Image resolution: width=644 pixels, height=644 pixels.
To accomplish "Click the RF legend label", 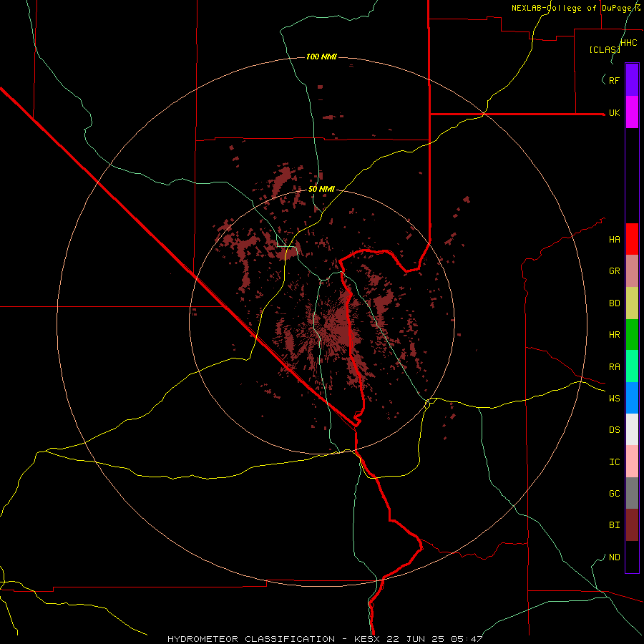I will click(x=614, y=80).
